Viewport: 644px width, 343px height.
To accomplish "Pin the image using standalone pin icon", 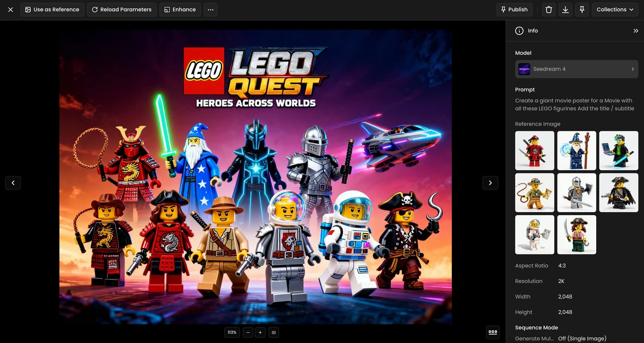I will pos(582,10).
